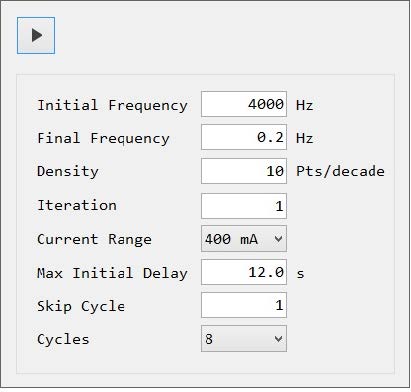Click the Hz unit beside Final Frequency
The image size is (411, 392).
coord(305,138)
